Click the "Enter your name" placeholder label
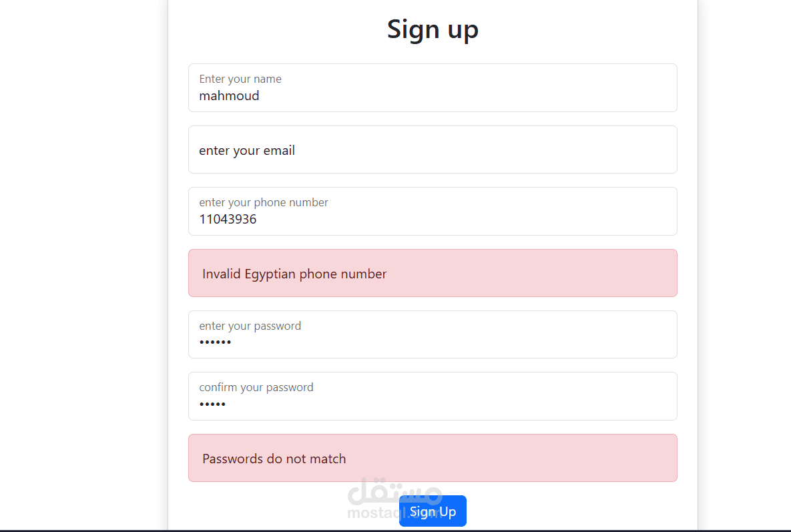The width and height of the screenshot is (791, 532). 240,79
